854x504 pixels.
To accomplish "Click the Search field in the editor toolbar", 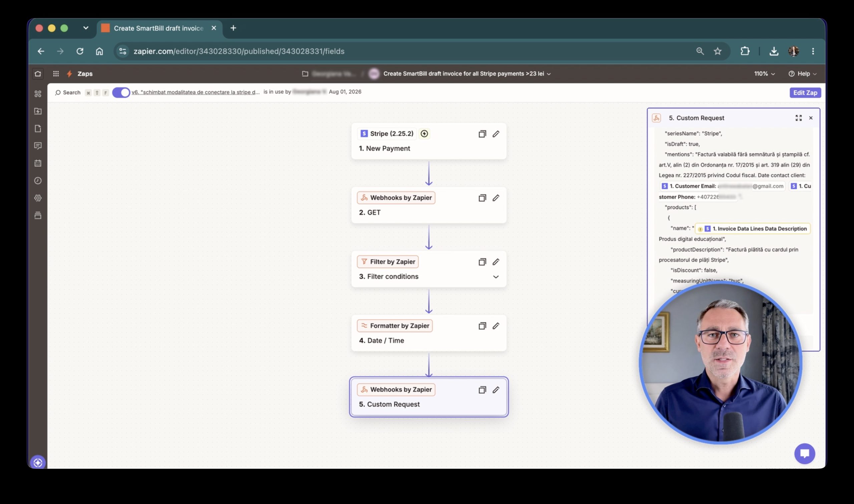I will (68, 93).
